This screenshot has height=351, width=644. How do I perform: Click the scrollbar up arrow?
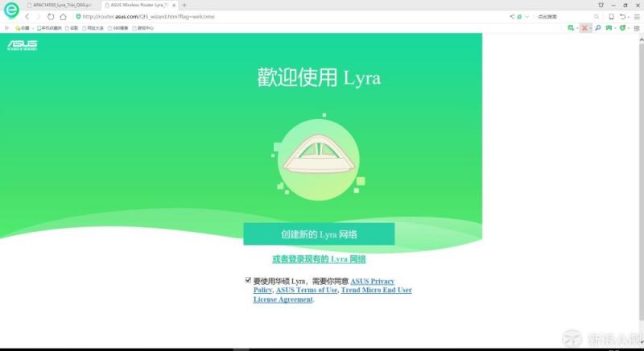(641, 39)
